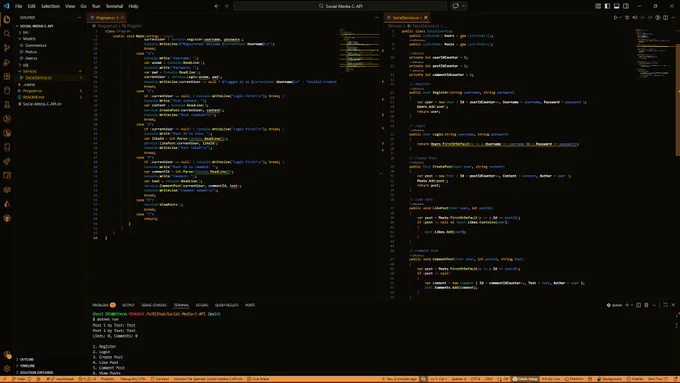Open Comment.cs in the explorer
Viewport: 680px width, 383px height.
click(36, 45)
